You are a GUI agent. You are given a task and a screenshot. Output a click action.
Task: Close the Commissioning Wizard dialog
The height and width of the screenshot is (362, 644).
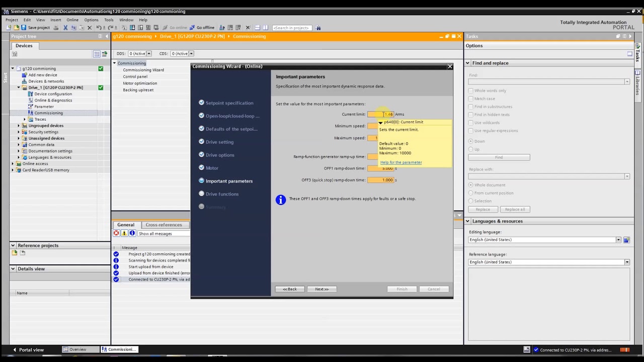450,66
